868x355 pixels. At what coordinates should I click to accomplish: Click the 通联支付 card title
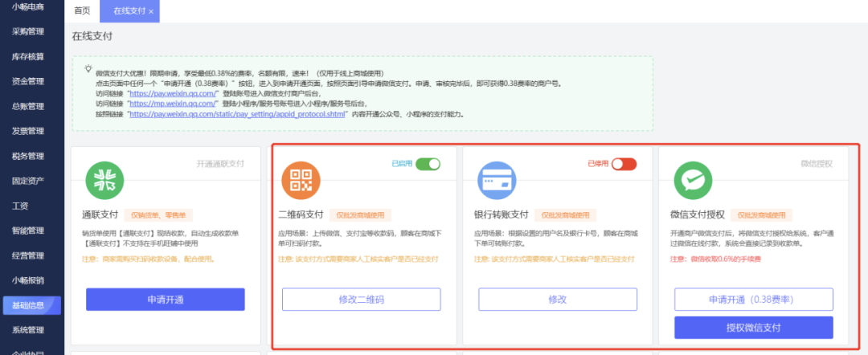100,214
